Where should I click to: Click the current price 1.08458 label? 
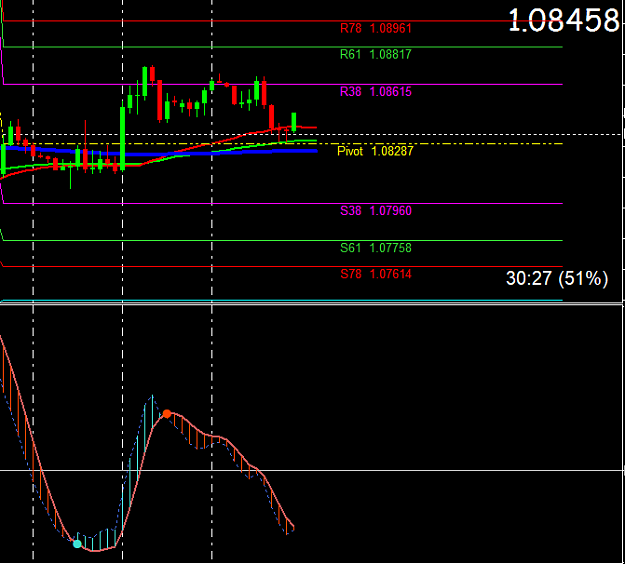point(564,20)
